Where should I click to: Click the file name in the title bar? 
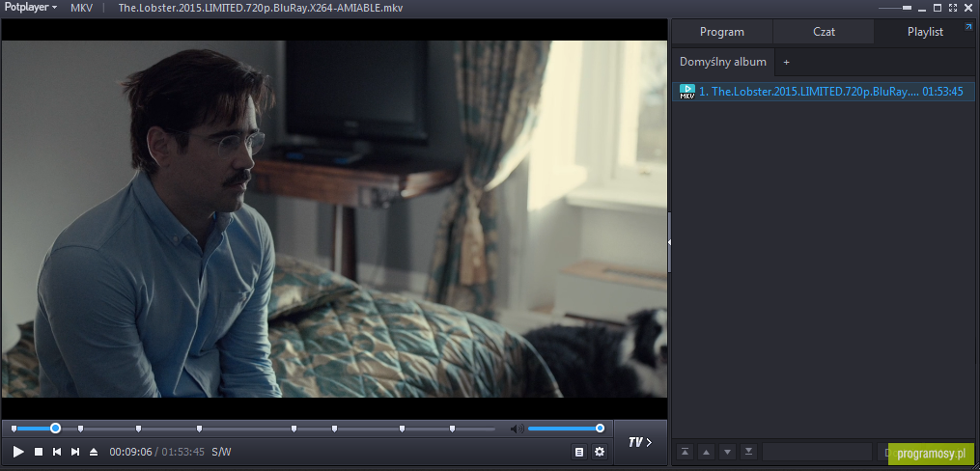coord(261,8)
